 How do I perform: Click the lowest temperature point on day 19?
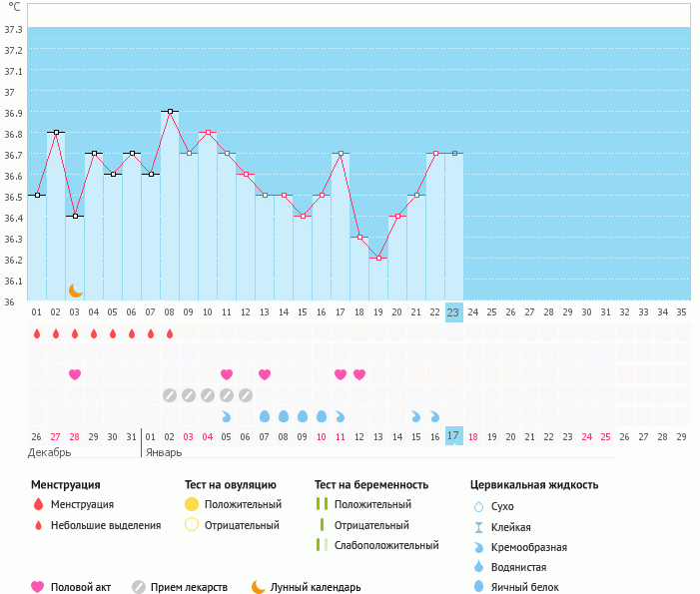pyautogui.click(x=378, y=258)
